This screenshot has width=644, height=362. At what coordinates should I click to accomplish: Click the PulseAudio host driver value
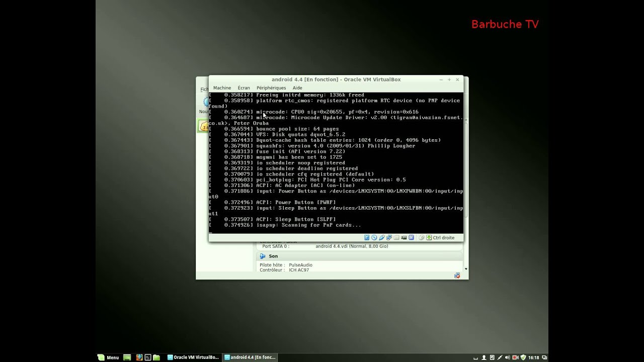pos(300,265)
